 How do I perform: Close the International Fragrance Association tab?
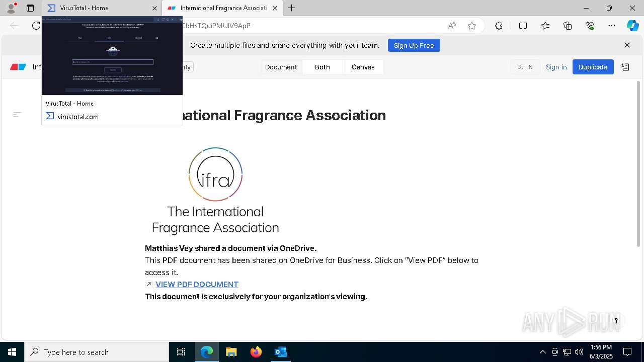(275, 8)
